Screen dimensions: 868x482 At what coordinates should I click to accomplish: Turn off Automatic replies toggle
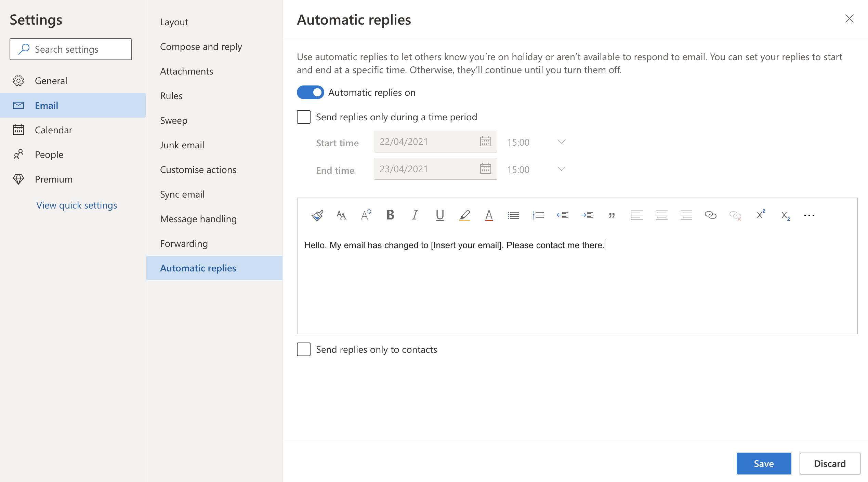[310, 92]
